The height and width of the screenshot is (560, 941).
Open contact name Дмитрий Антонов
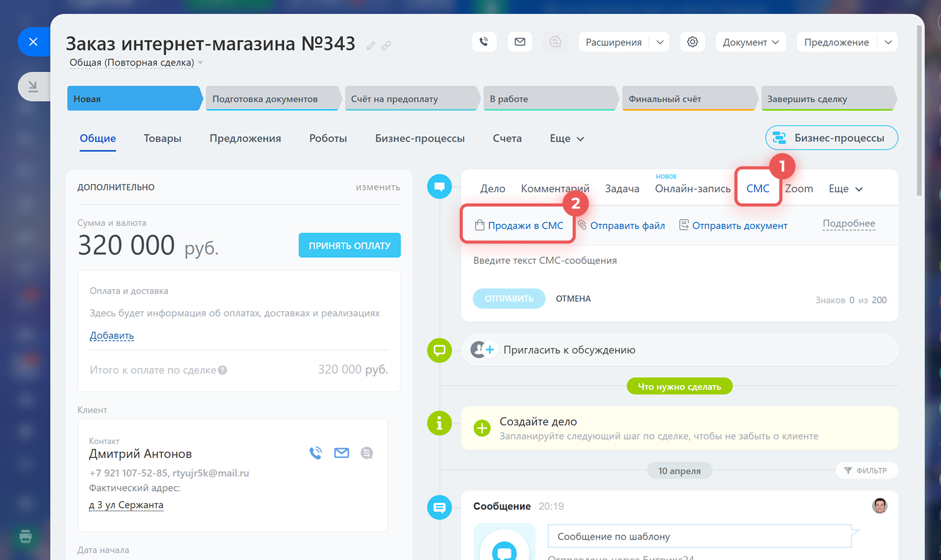tap(140, 454)
